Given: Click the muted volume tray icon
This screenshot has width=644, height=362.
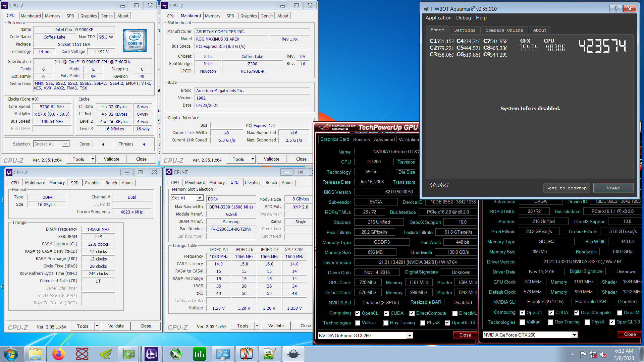Looking at the screenshot, I should click(x=603, y=354).
